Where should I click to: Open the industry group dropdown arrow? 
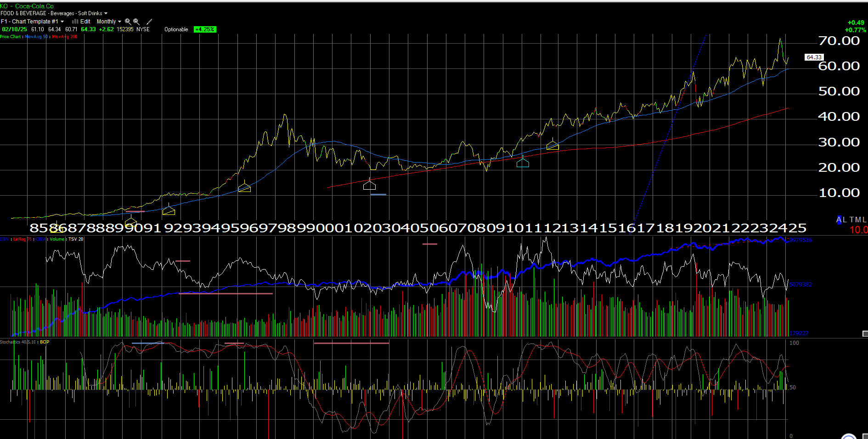pyautogui.click(x=106, y=13)
